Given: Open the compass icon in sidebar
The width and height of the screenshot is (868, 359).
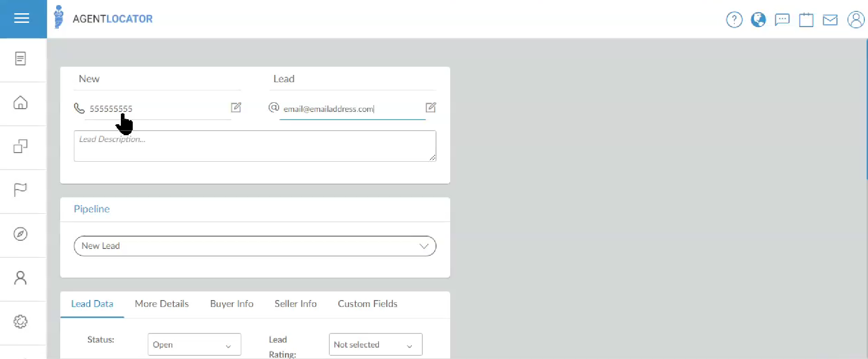Looking at the screenshot, I should coord(21,234).
